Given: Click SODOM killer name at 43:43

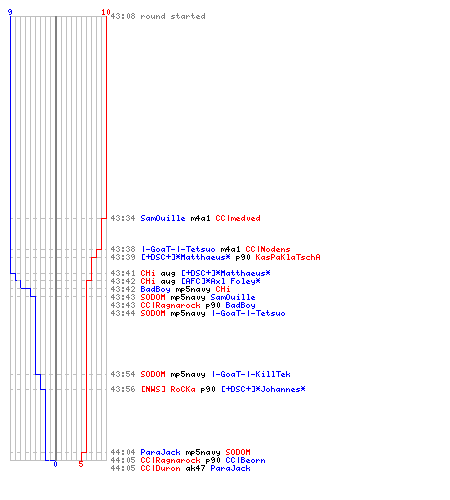Looking at the screenshot, I should pyautogui.click(x=153, y=297).
